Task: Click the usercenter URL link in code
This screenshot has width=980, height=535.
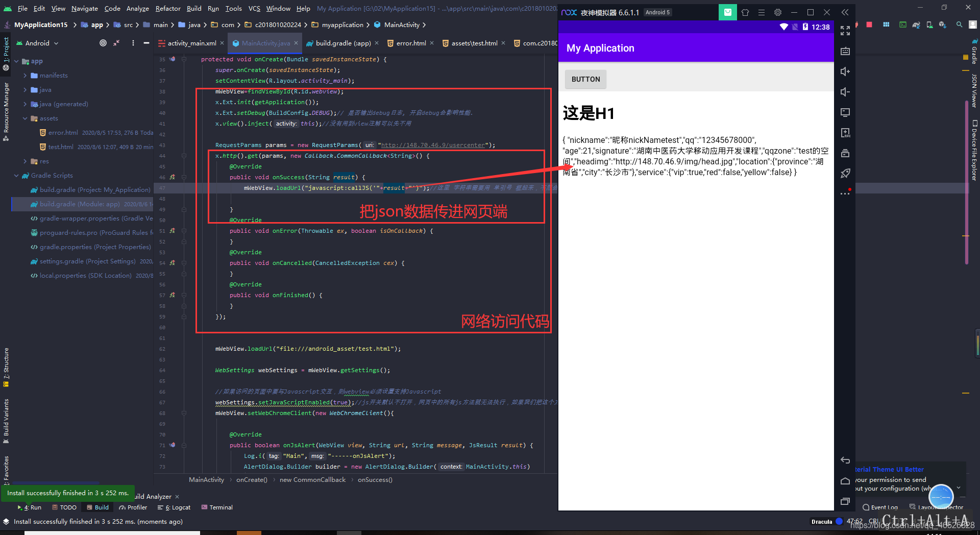Action: [x=433, y=145]
